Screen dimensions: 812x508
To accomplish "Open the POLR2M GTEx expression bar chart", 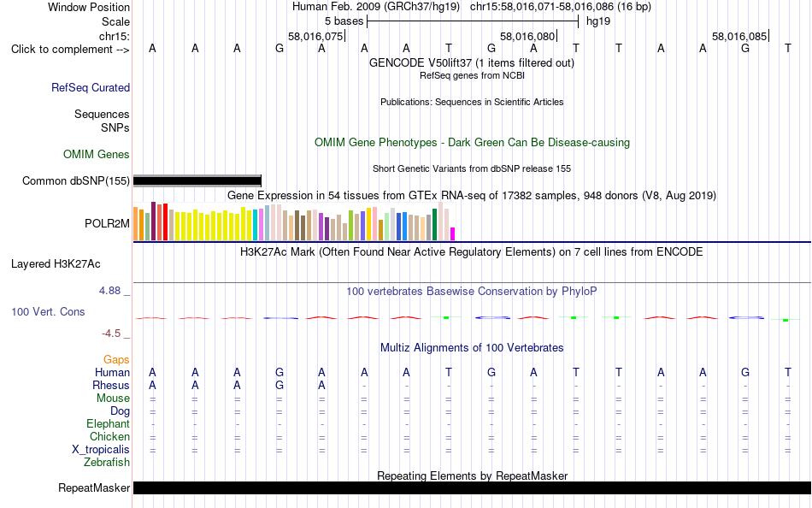I will click(294, 222).
